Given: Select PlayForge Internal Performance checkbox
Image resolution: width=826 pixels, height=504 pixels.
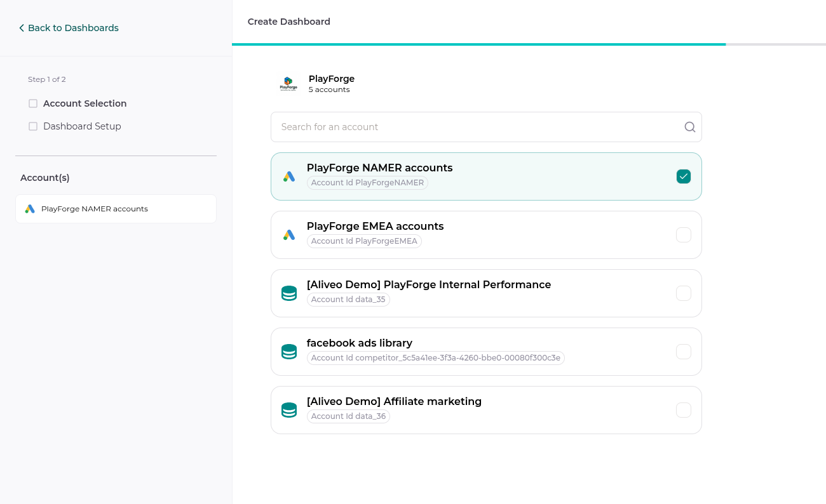Looking at the screenshot, I should pyautogui.click(x=683, y=293).
